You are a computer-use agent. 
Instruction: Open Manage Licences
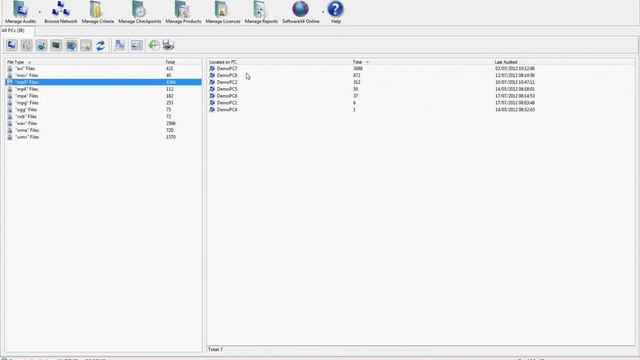(x=223, y=12)
